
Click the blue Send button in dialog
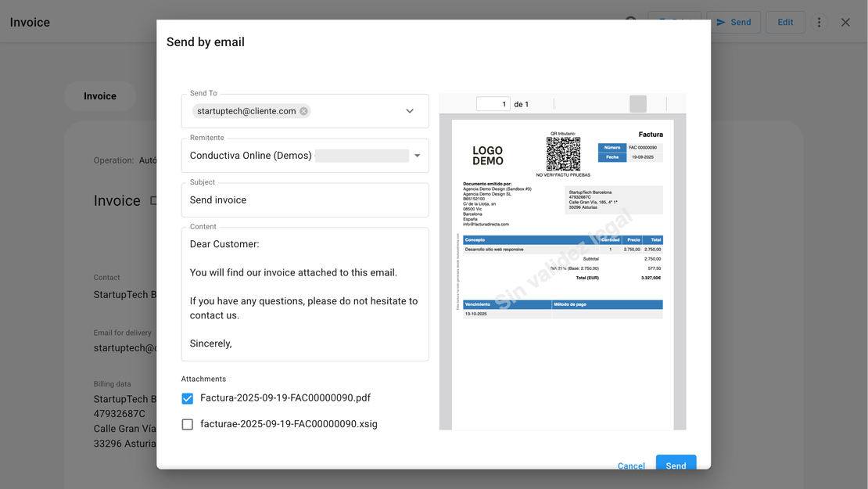click(x=676, y=465)
